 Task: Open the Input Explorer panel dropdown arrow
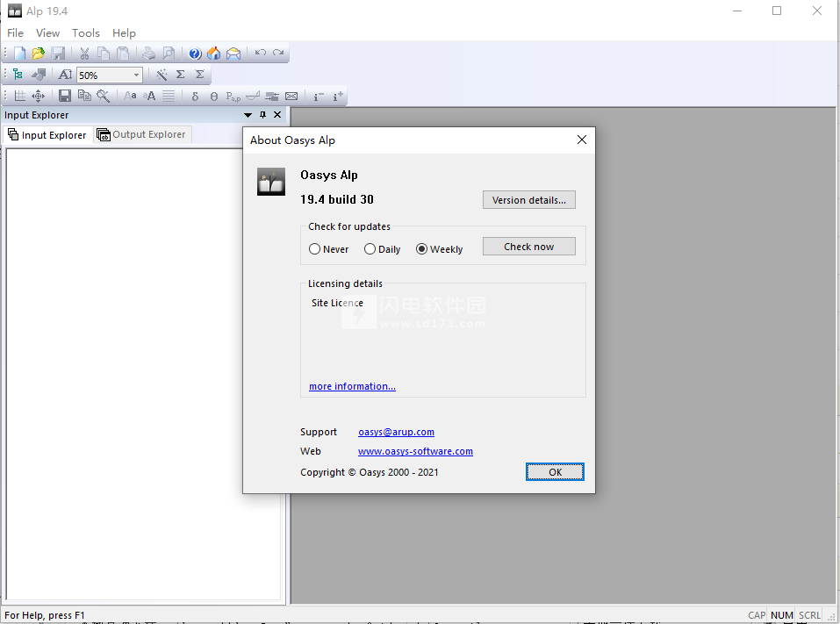248,115
